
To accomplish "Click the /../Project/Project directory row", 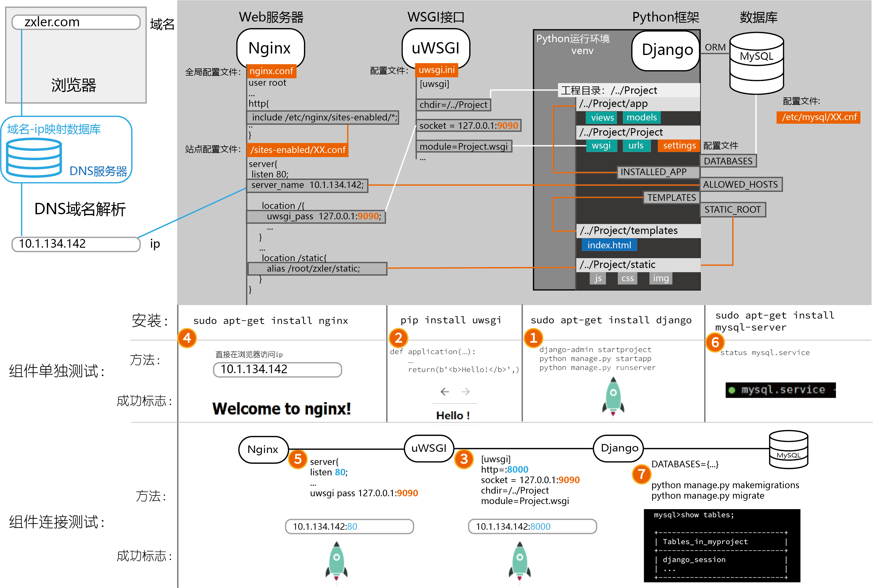I will pos(638,132).
